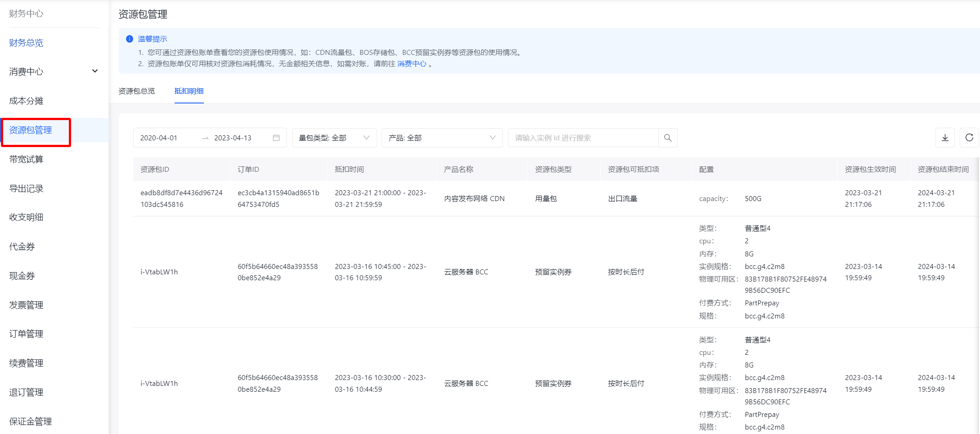Open 订单管理 in the sidebar
The width and height of the screenshot is (980, 434).
[26, 334]
